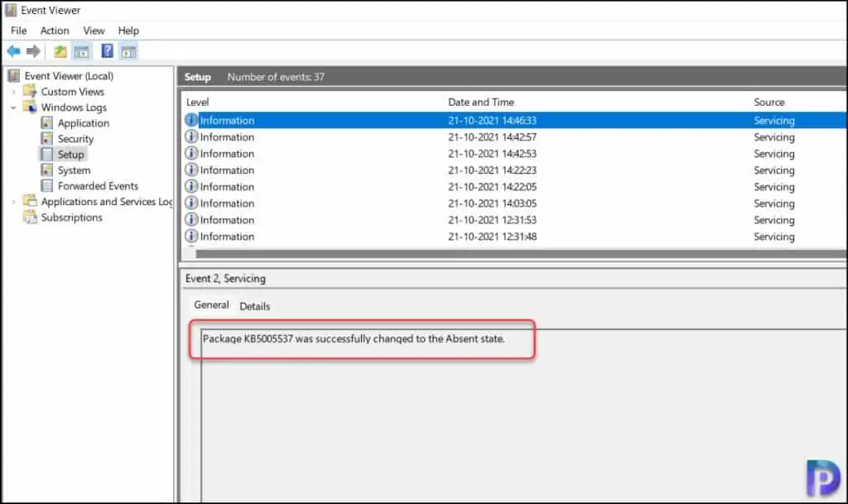848x504 pixels.
Task: Open the Application log label
Action: coord(84,123)
